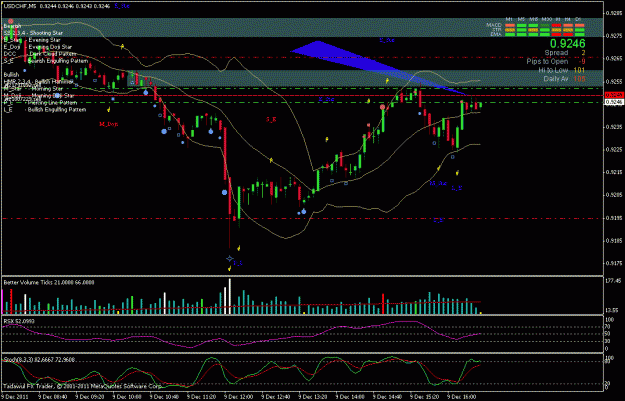The width and height of the screenshot is (625, 401).
Task: Click the M30 column header in signal panel
Action: (x=547, y=19)
